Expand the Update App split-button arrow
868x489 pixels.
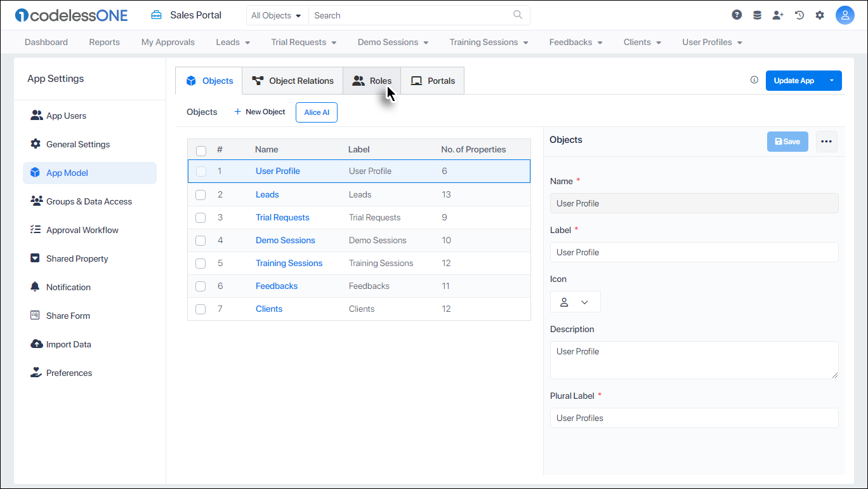[832, 81]
